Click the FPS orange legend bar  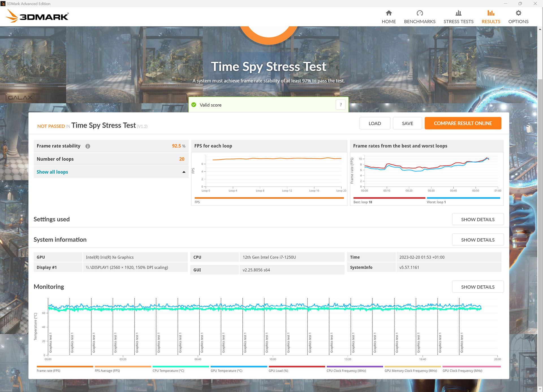click(269, 198)
